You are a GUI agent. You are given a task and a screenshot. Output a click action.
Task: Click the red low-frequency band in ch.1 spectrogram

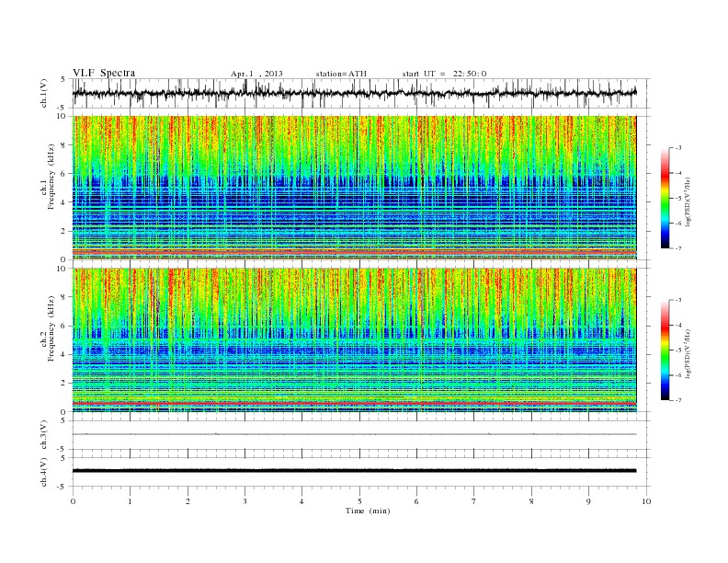(354, 251)
